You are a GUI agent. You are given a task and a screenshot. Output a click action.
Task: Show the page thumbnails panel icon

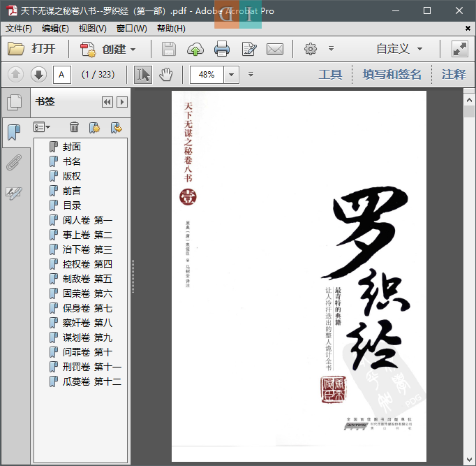tap(14, 102)
